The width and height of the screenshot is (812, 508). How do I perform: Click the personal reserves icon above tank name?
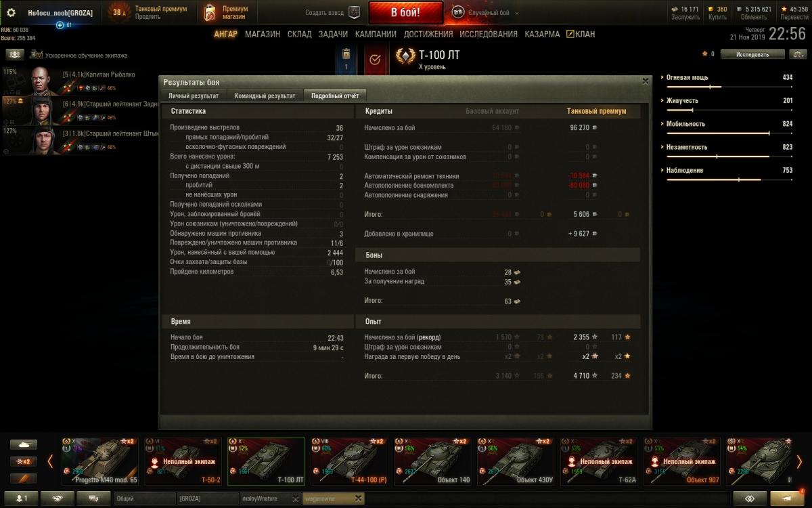coord(346,60)
